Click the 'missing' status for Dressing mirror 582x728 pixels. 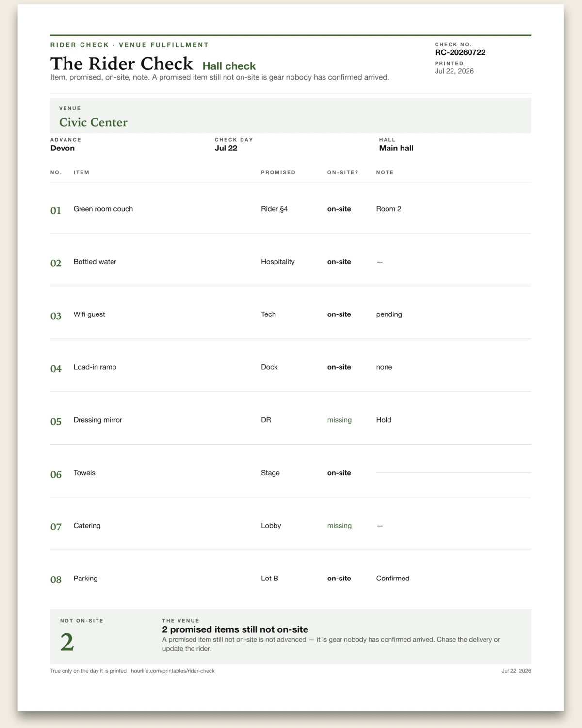point(339,420)
